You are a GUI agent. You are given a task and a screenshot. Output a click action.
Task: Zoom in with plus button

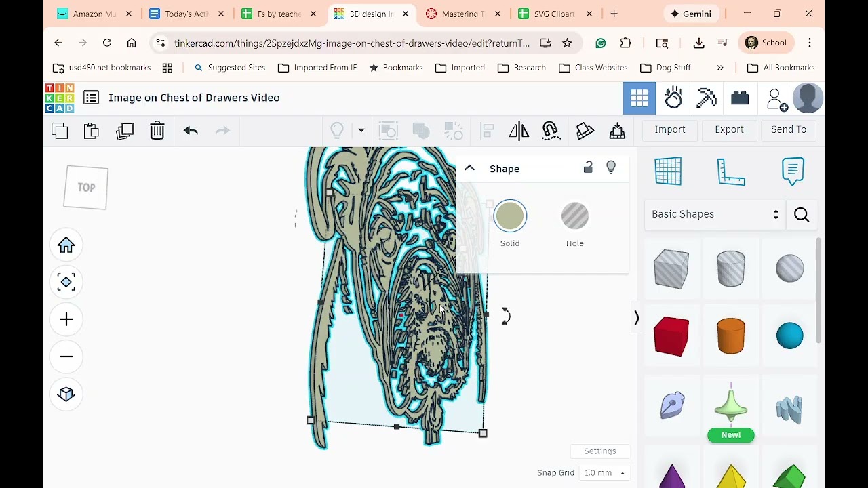pyautogui.click(x=66, y=320)
